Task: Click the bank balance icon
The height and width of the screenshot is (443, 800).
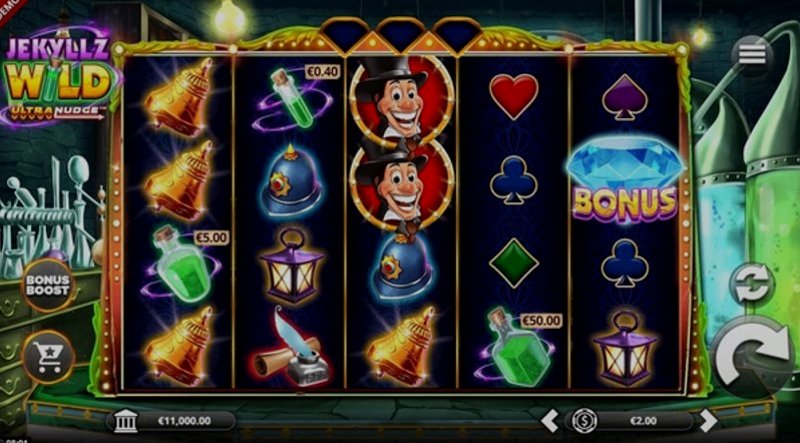Action: 126,421
